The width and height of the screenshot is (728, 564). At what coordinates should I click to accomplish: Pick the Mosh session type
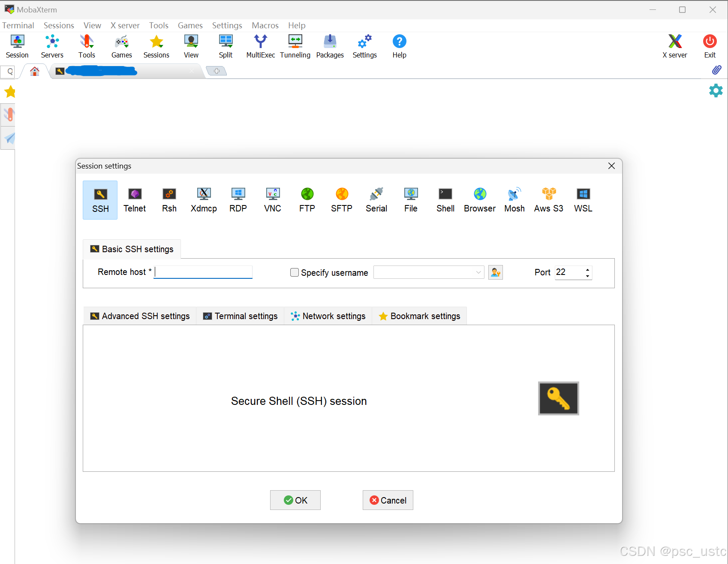[514, 200]
